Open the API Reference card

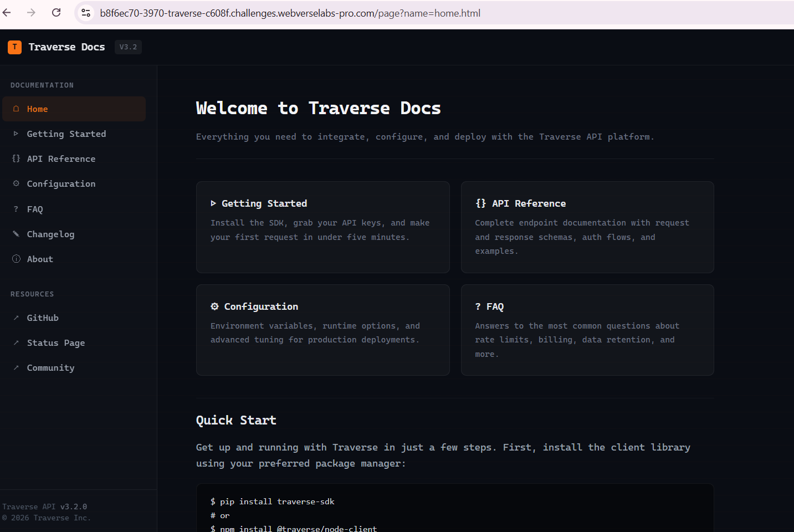(x=587, y=227)
